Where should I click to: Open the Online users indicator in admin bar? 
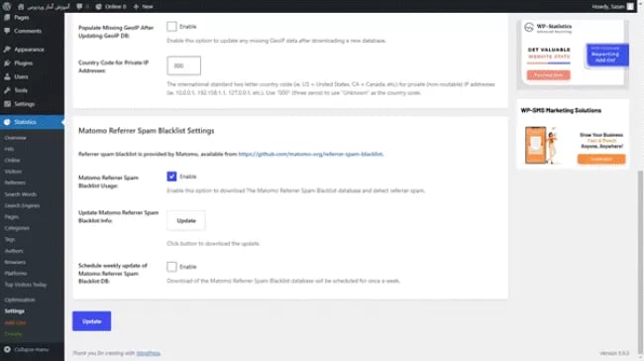[111, 7]
